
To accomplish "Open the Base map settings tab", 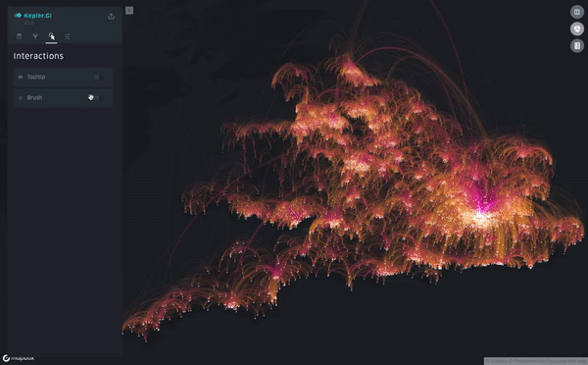I will [68, 36].
